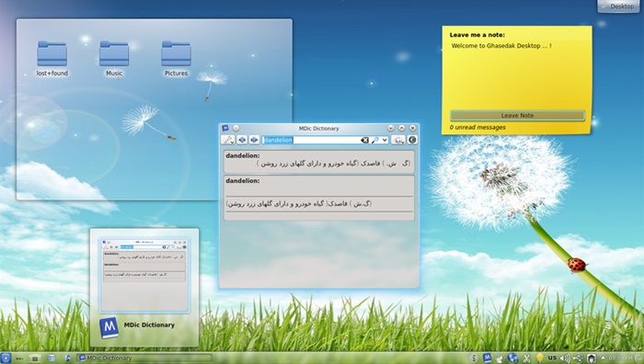Maximize the MDic Dictionary window
644x364 pixels.
(x=402, y=129)
